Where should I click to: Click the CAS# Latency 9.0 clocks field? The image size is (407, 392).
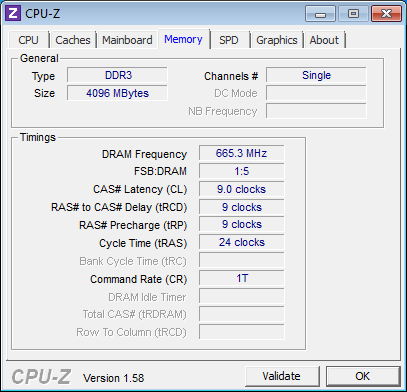pos(242,189)
